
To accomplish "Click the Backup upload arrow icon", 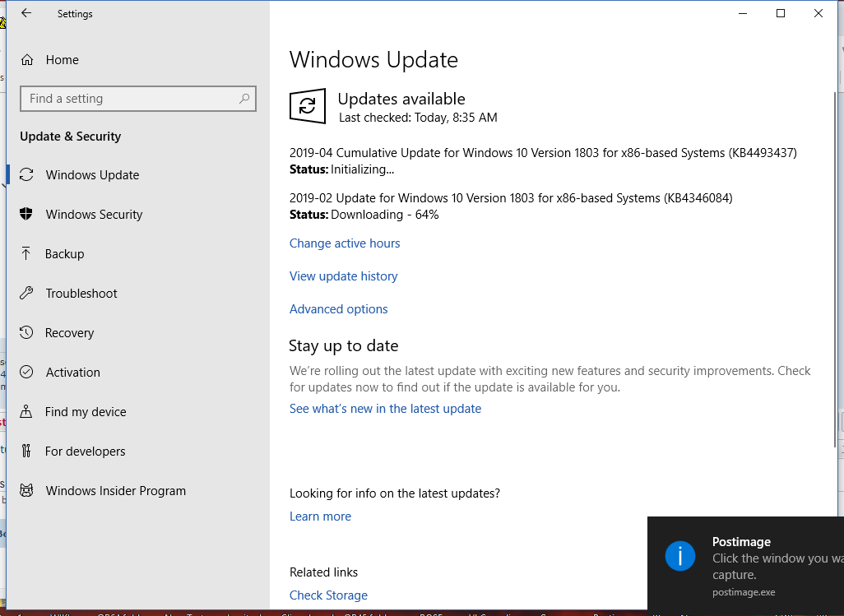I will (26, 253).
